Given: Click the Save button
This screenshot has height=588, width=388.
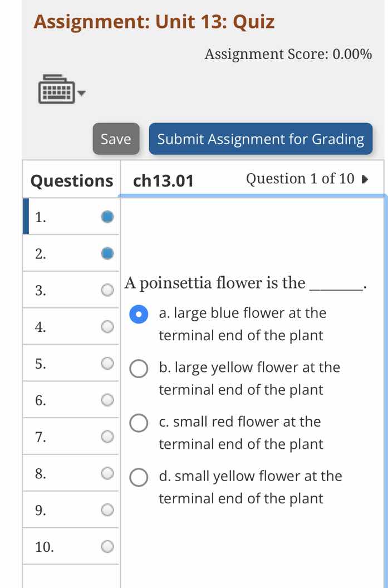Looking at the screenshot, I should (115, 139).
